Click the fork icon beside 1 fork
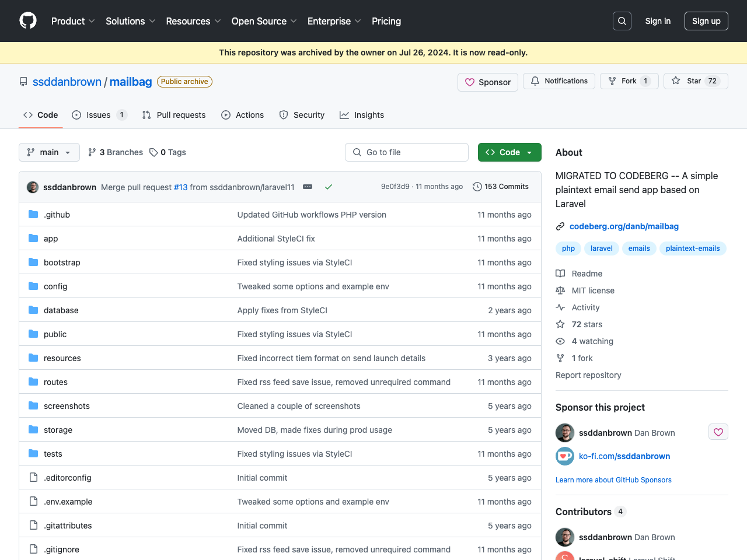The height and width of the screenshot is (560, 747). 560,358
